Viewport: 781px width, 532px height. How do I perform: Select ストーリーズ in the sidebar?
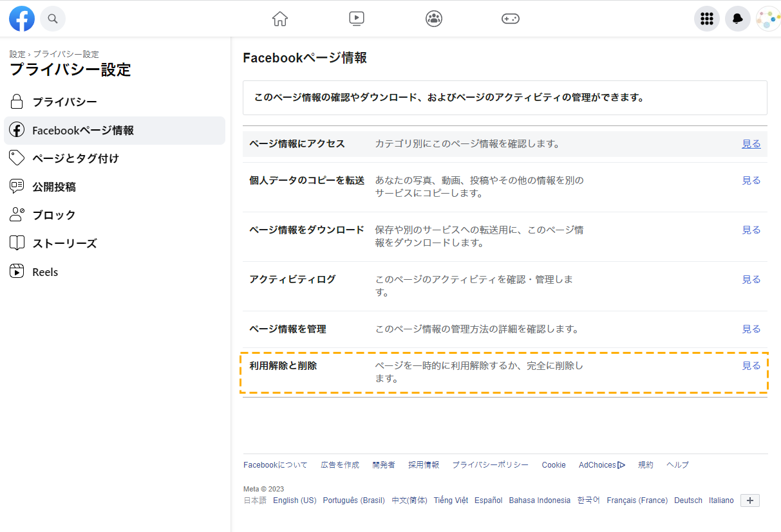[x=115, y=243]
